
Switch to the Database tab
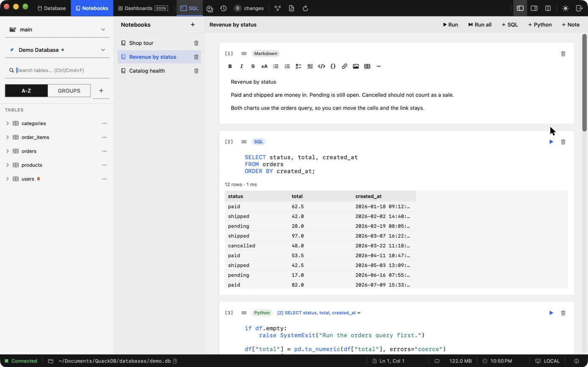[x=52, y=8]
